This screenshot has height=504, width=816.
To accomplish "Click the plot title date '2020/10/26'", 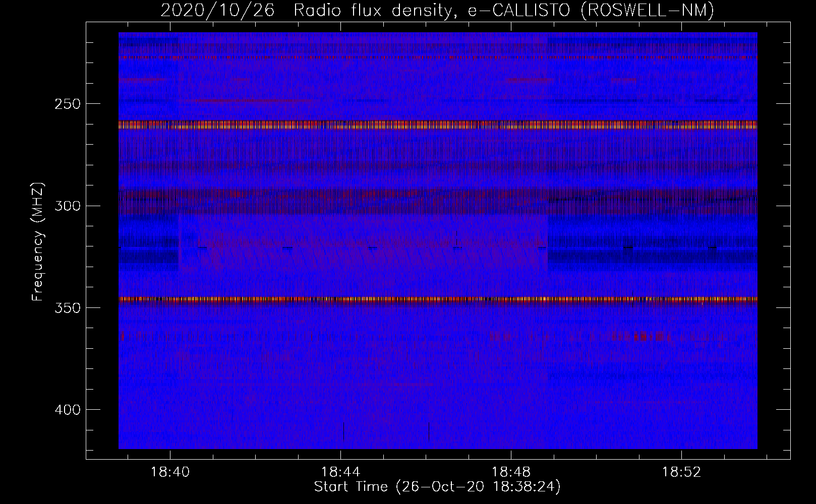I will click(217, 10).
